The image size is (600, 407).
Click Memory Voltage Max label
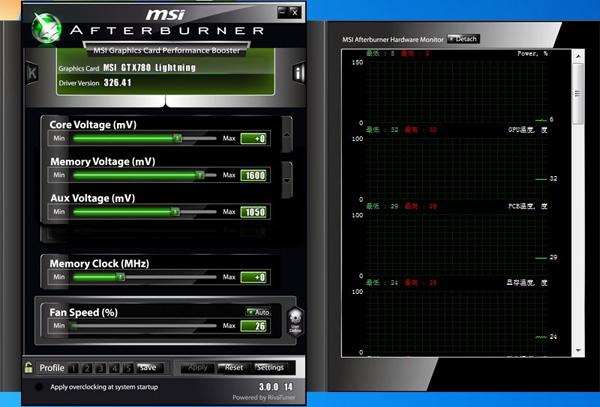click(229, 175)
